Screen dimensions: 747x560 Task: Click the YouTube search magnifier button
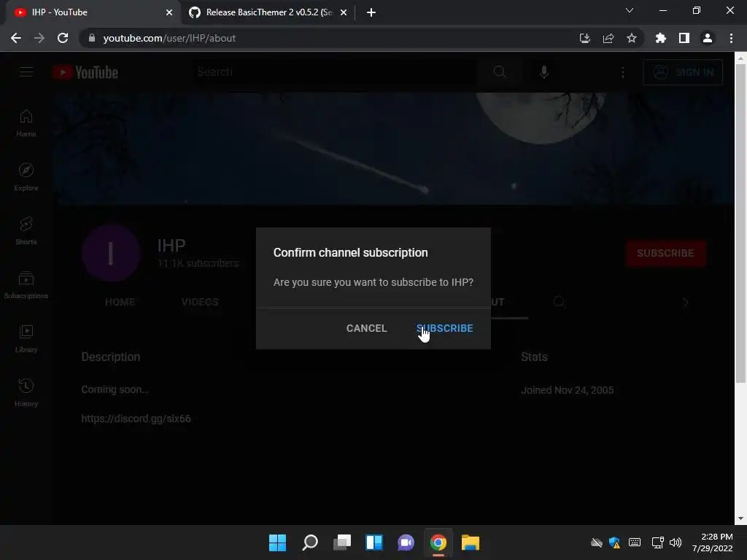[x=499, y=72]
